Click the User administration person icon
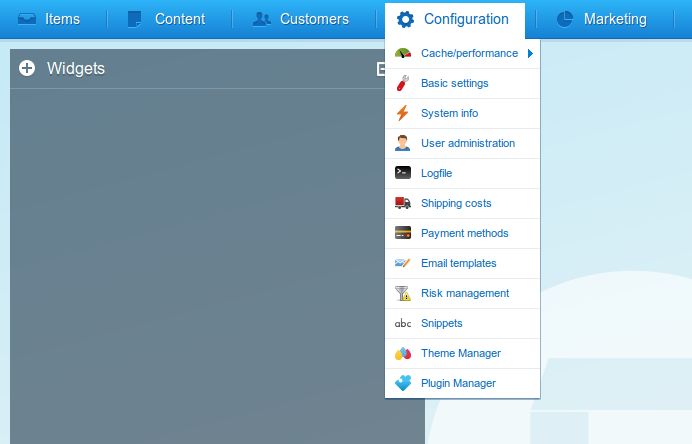Viewport: 692px width, 444px height. coord(402,143)
